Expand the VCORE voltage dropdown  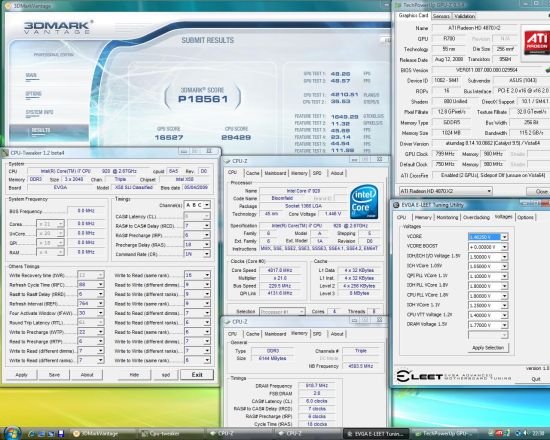(504, 237)
